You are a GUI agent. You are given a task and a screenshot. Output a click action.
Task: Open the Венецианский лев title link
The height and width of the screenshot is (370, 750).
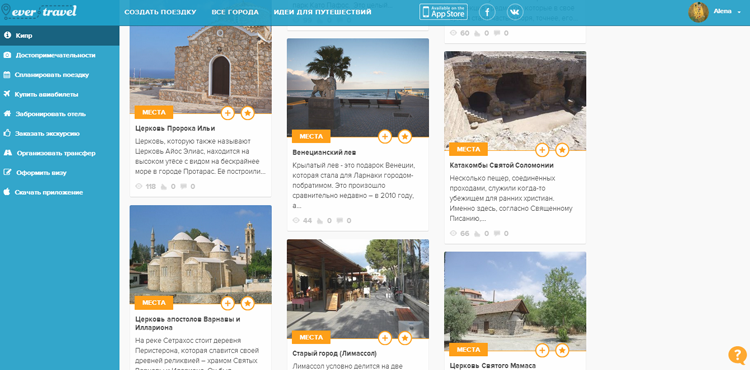pyautogui.click(x=323, y=152)
